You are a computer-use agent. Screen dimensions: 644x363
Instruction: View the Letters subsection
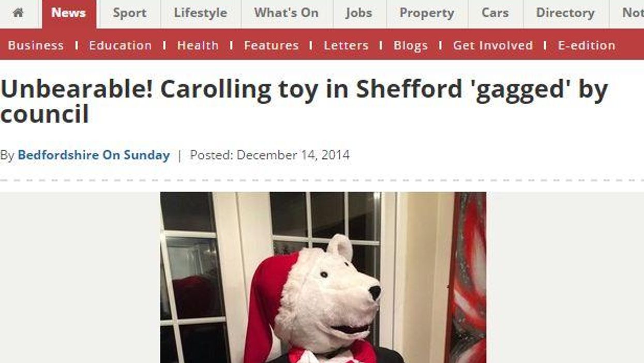tap(346, 46)
